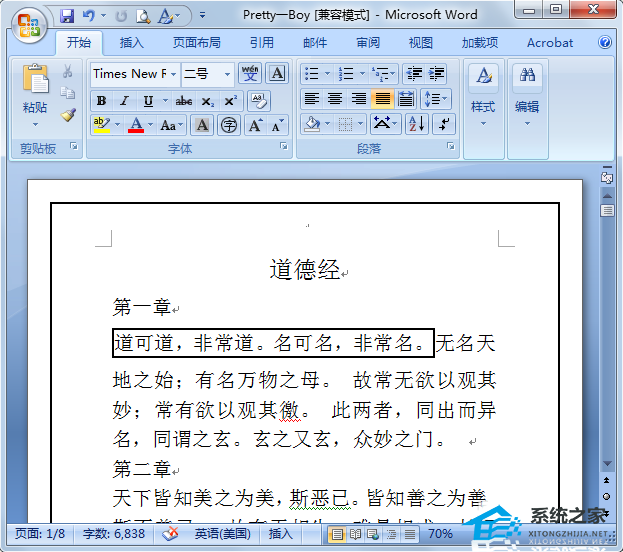The image size is (623, 552).
Task: Click the 字数: 6,838 word count
Action: coord(114,534)
